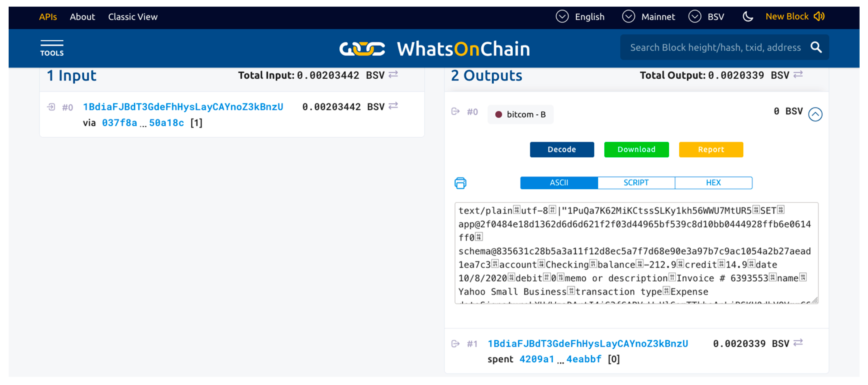Click the search magnifier icon
Screen dimensions: 868x385
(816, 47)
